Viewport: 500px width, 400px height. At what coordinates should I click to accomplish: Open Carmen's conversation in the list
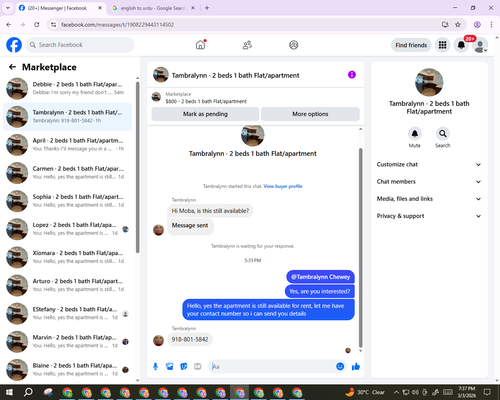tap(67, 173)
